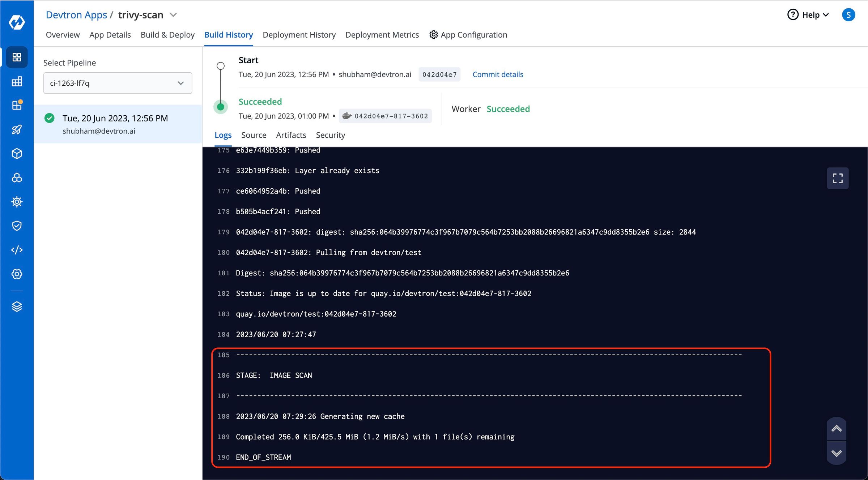Viewport: 868px width, 480px height.
Task: Switch to the Security tab
Action: coord(330,135)
